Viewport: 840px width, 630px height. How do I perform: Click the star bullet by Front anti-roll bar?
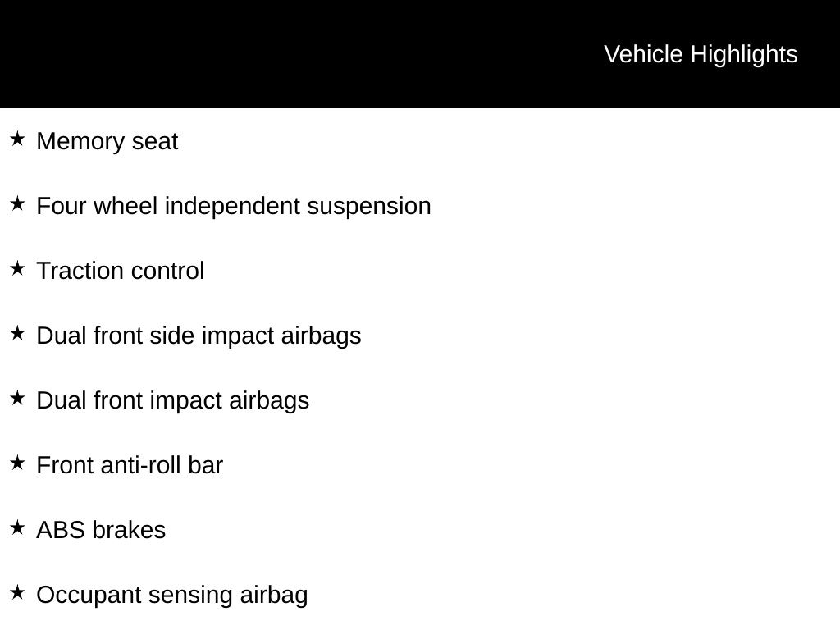click(x=17, y=463)
